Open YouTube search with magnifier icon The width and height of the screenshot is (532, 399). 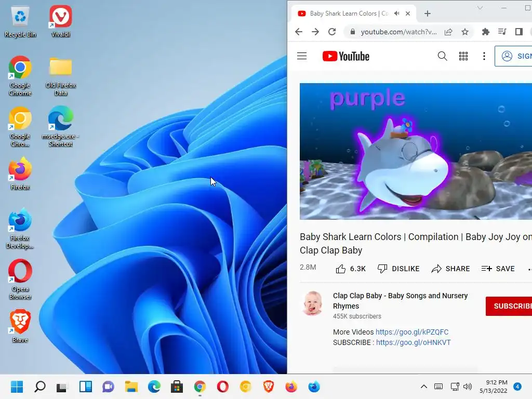click(442, 56)
